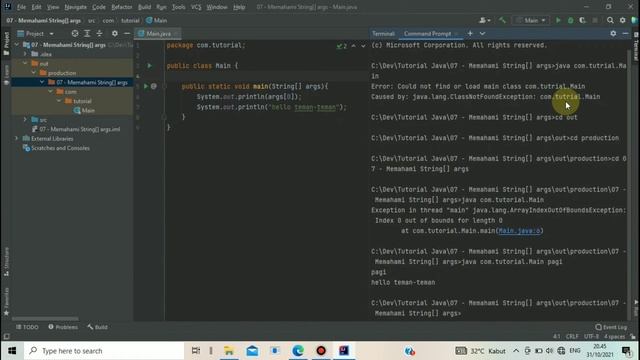This screenshot has width=640, height=360.
Task: Collapse the root project folder in tree
Action: click(17, 44)
